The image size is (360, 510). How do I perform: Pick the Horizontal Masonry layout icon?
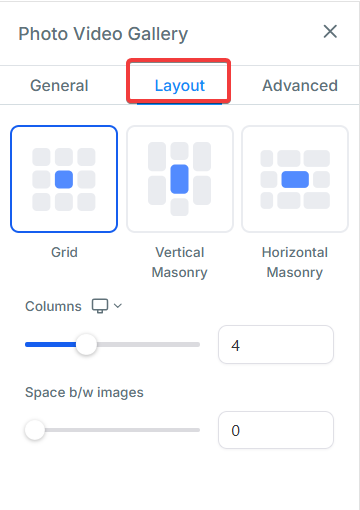tap(295, 179)
